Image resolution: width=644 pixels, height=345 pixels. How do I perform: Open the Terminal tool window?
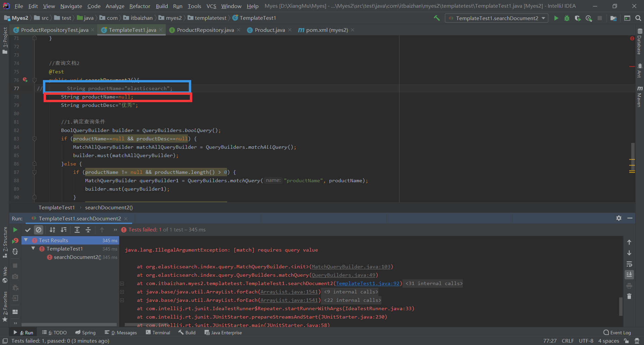[158, 333]
